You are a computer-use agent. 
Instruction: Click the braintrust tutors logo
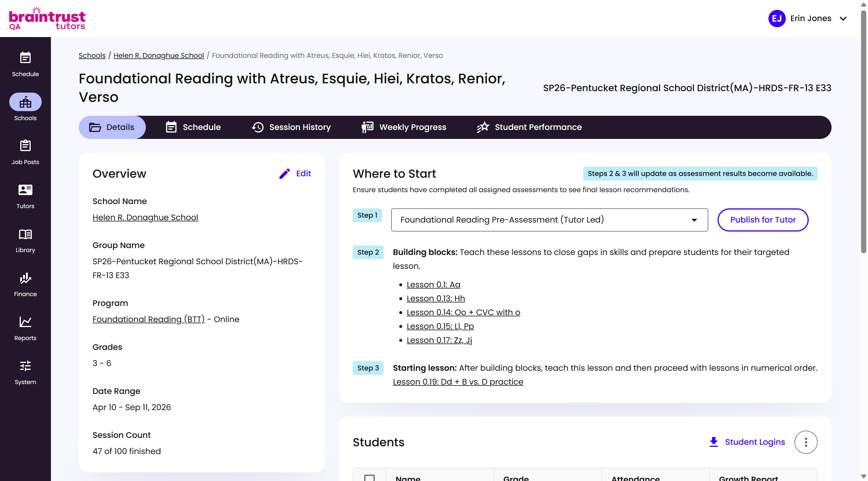[x=47, y=19]
